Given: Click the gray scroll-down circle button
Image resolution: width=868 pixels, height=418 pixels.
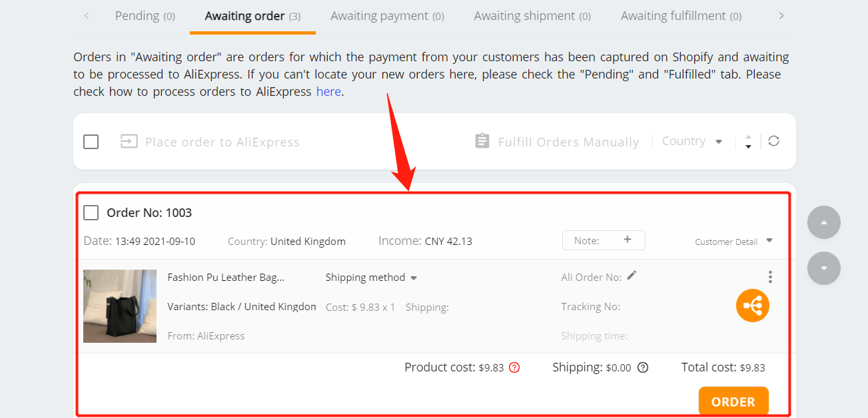Looking at the screenshot, I should click(824, 268).
